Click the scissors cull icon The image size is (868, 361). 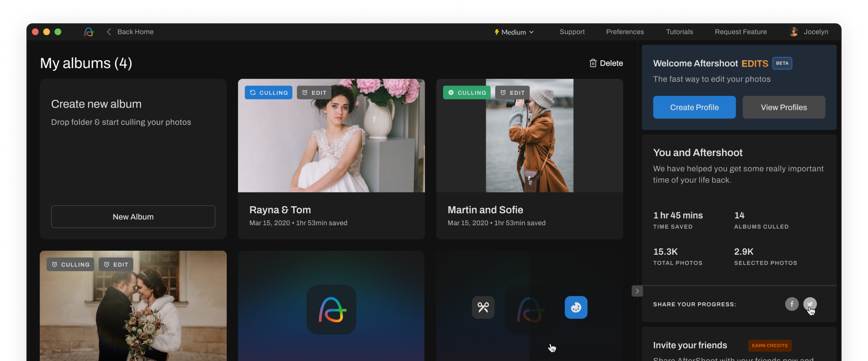483,307
